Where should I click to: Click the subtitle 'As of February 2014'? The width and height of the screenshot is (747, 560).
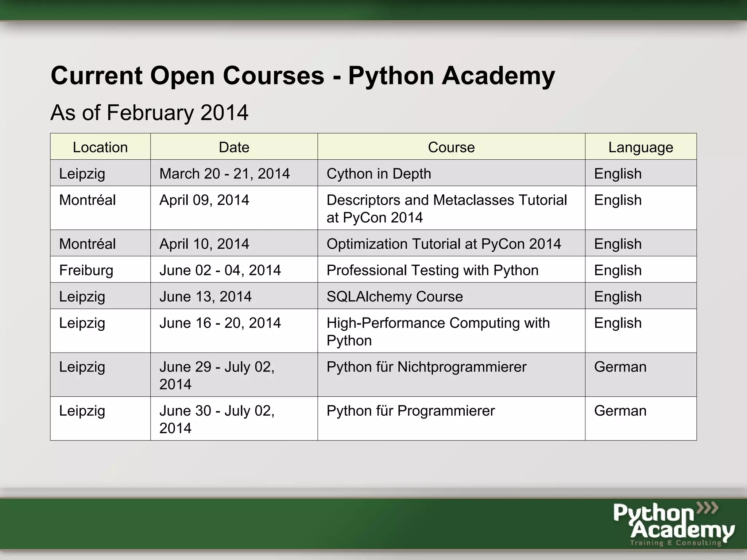(150, 112)
